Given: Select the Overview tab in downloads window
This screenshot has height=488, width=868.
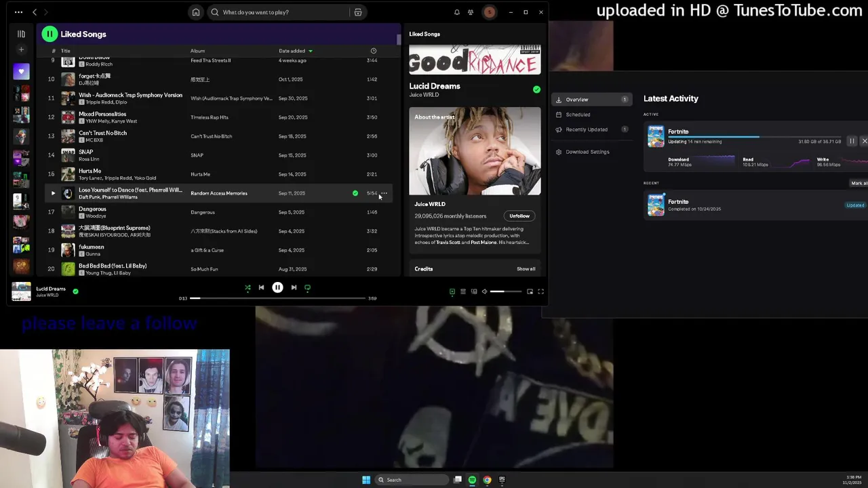Looking at the screenshot, I should [x=592, y=100].
